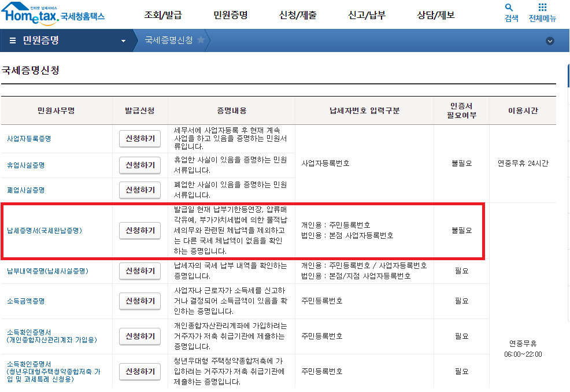The image size is (570, 392).
Task: Expand the 민원증명 breadcrumb dropdown arrow
Action: point(122,40)
